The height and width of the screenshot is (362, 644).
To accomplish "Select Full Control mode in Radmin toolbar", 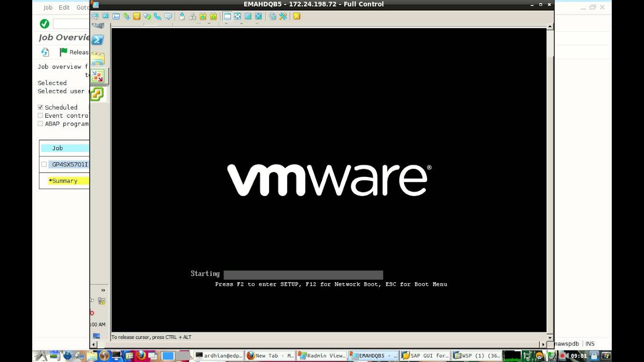I will (95, 16).
